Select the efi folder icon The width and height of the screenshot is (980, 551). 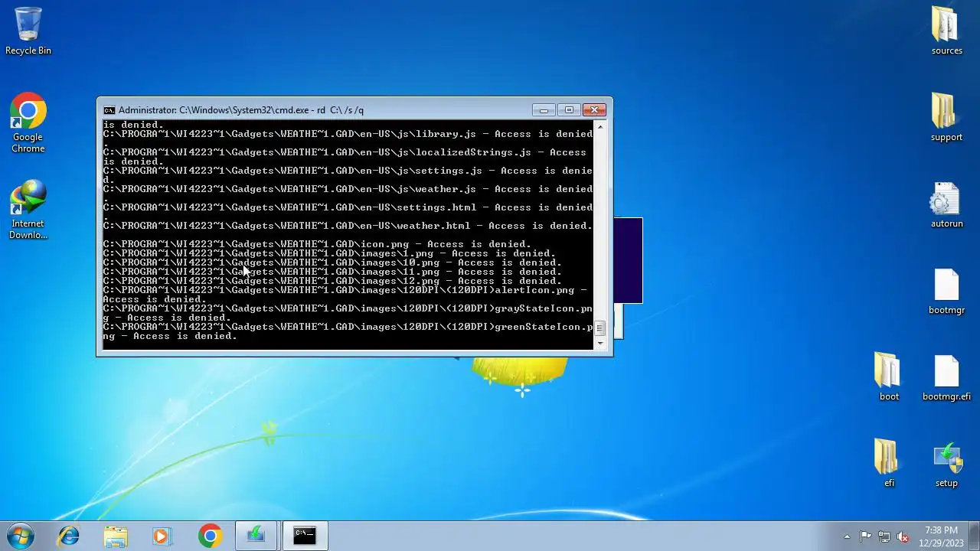(x=888, y=464)
